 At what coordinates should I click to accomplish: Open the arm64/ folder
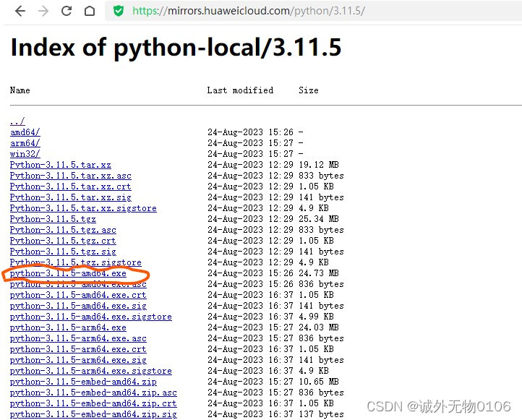point(25,143)
